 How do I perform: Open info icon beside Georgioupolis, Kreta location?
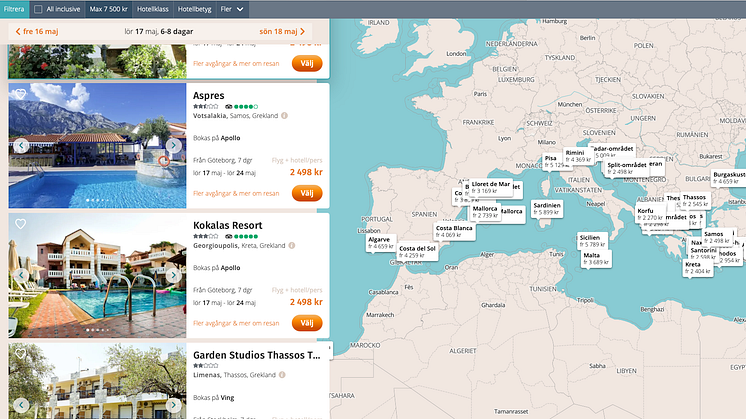pos(292,245)
